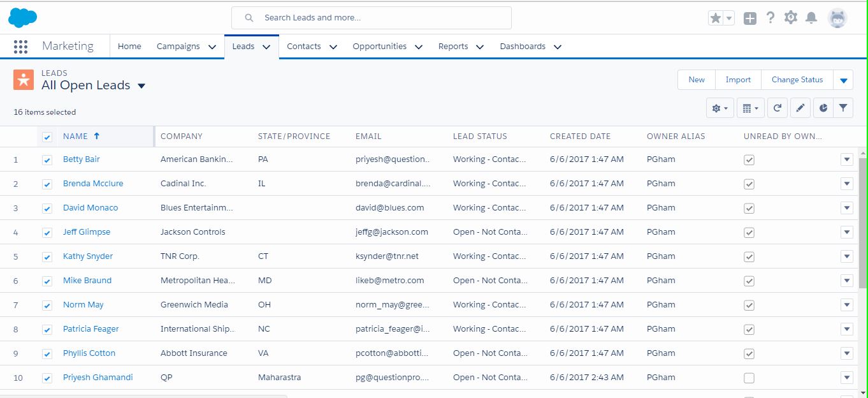The width and height of the screenshot is (868, 398).
Task: Click the Salesforce cloud logo
Action: point(22,18)
